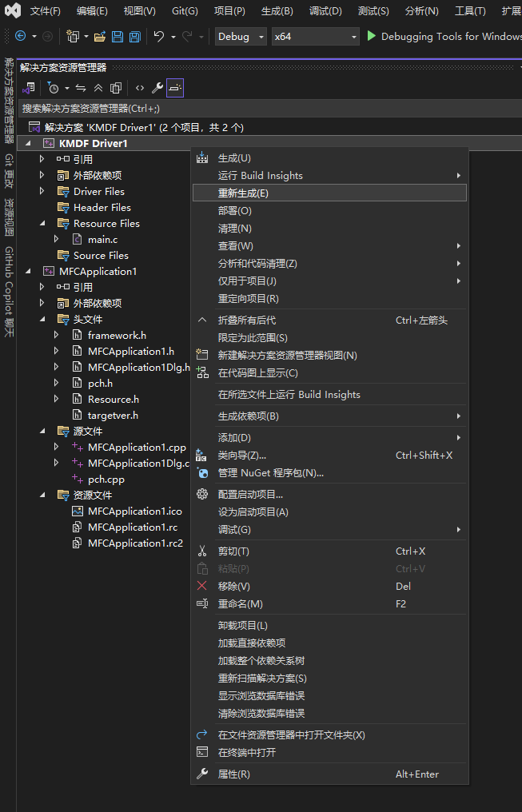Image resolution: width=522 pixels, height=812 pixels.
Task: Open Properties with the wrench toolbar icon
Action: pos(157,88)
